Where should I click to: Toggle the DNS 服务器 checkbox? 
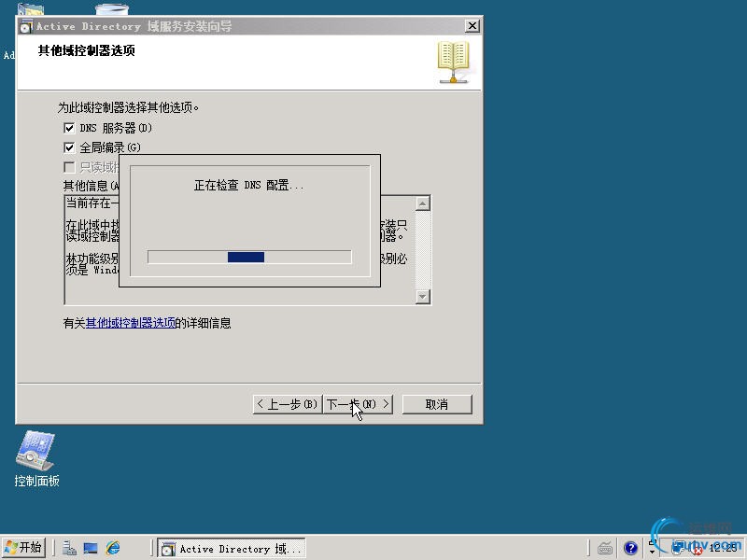[x=69, y=128]
